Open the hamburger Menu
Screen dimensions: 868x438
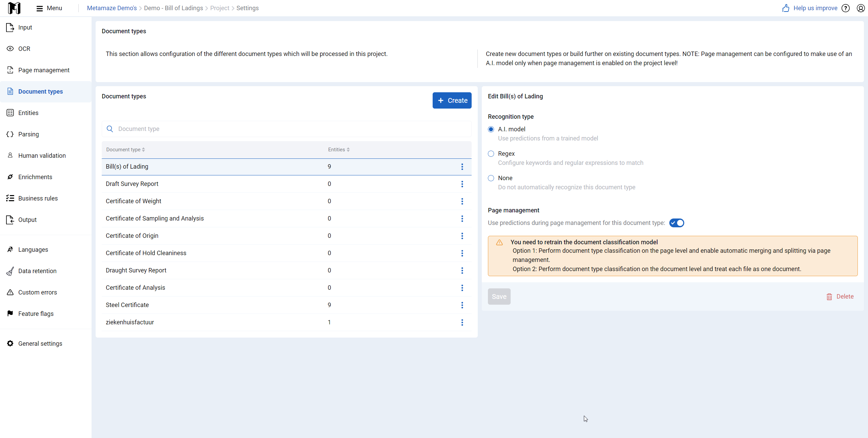(x=49, y=8)
